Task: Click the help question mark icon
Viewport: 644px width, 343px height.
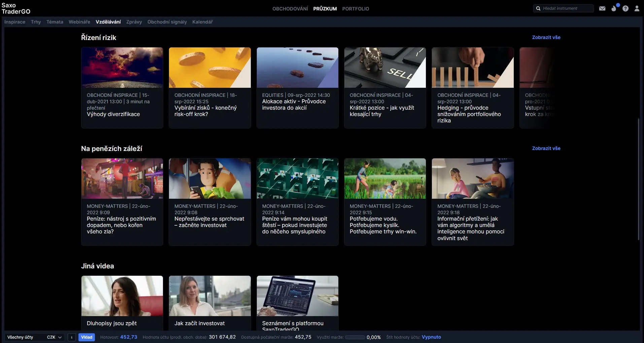Action: [625, 8]
